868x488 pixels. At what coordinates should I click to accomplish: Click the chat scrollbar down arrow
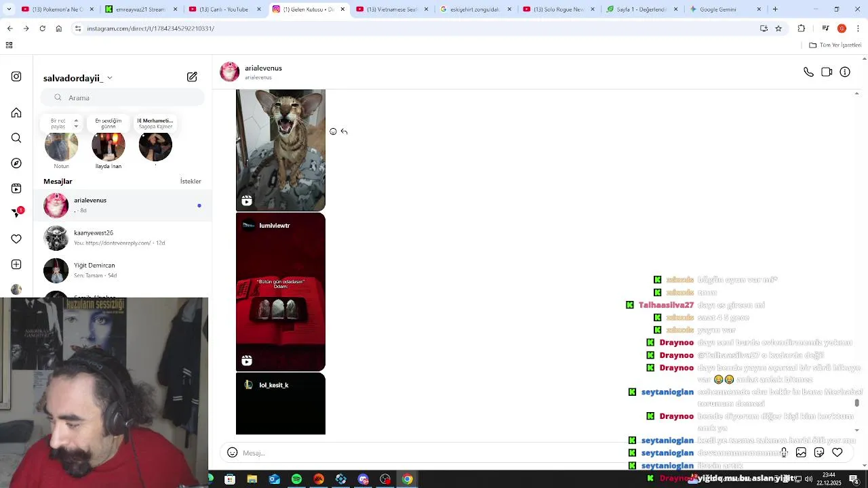click(857, 430)
